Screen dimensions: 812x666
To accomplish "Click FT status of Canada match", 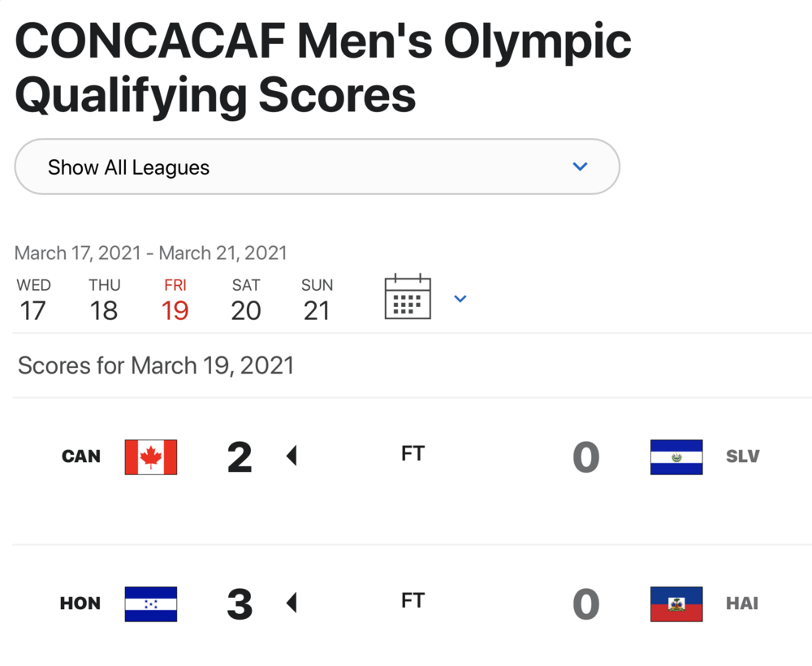I will click(x=412, y=453).
